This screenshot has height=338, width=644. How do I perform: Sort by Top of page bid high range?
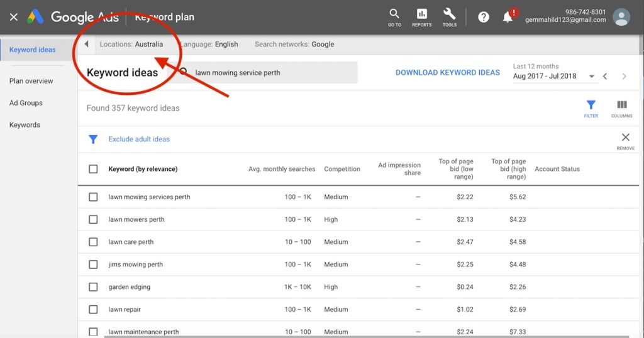click(x=508, y=169)
